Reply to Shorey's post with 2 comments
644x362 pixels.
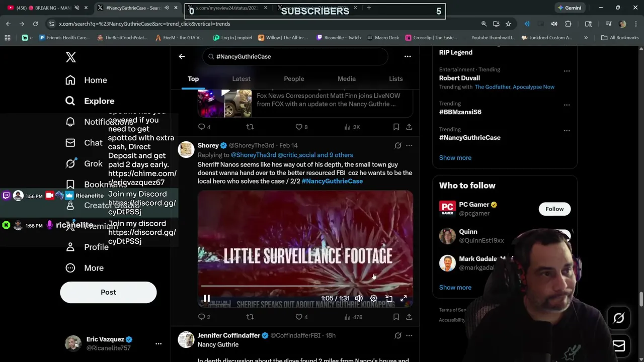(x=204, y=317)
